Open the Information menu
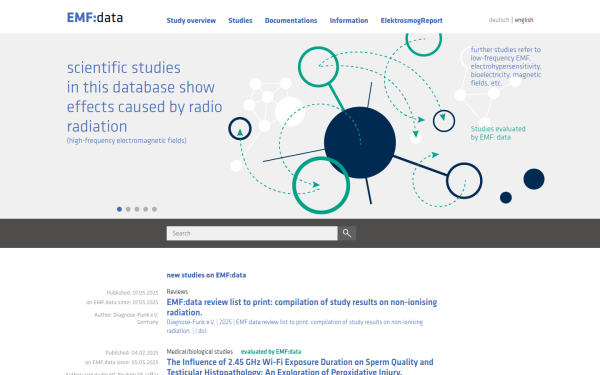Viewport: 600px width, 375px height. 349,21
